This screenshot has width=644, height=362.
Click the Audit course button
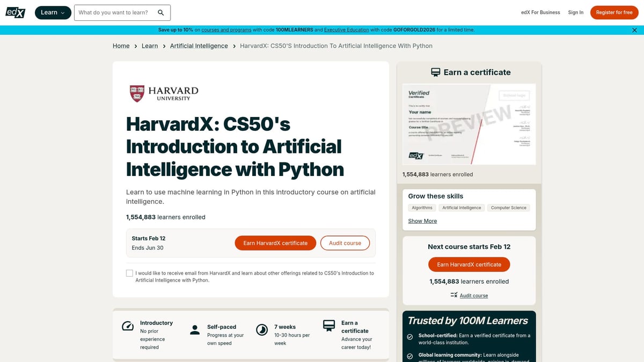[345, 243]
